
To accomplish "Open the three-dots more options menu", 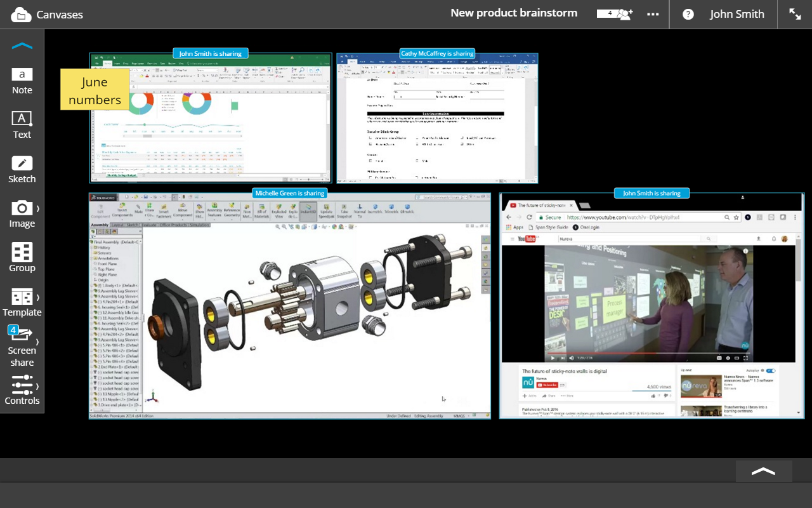I will coord(653,14).
